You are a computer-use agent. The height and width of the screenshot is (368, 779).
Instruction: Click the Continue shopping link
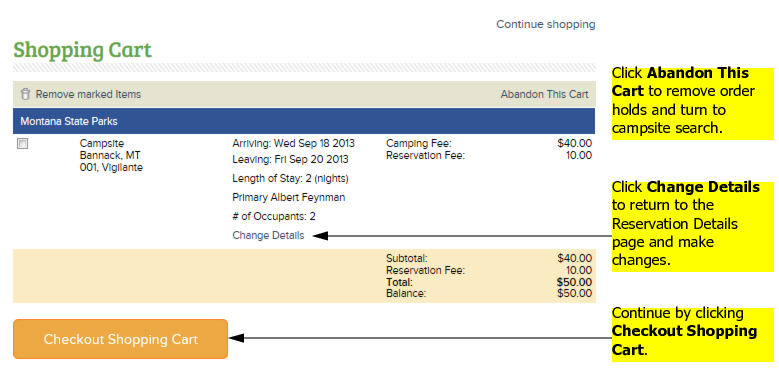pos(545,24)
